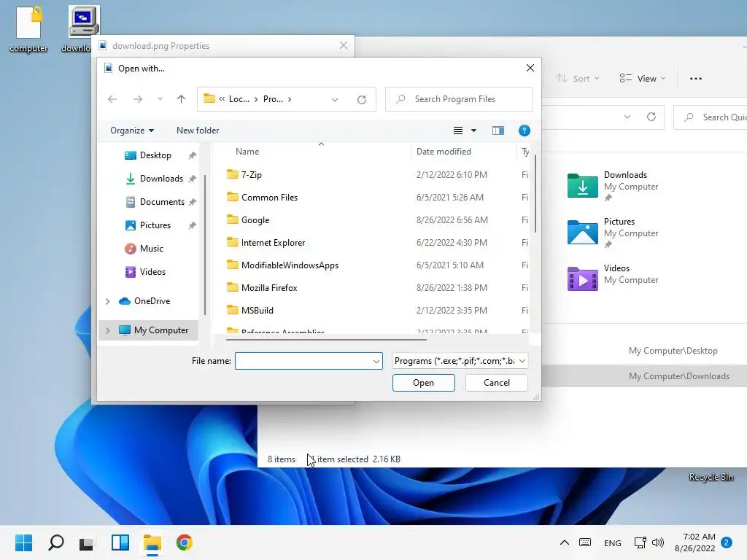Select Pictures in the dialog navigation pane
Screen dimensions: 747x560
[155, 225]
